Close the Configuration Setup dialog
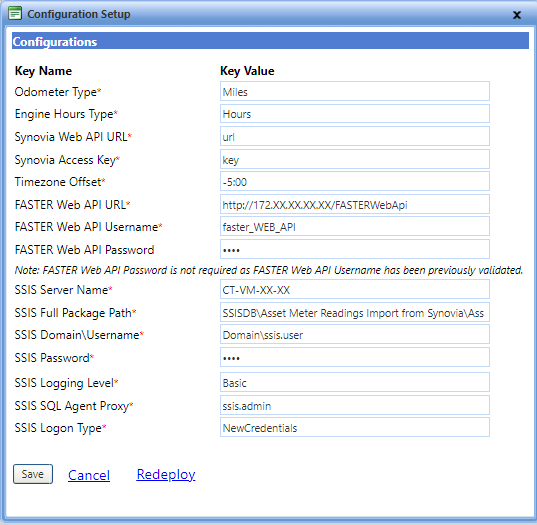The width and height of the screenshot is (537, 525). [516, 15]
